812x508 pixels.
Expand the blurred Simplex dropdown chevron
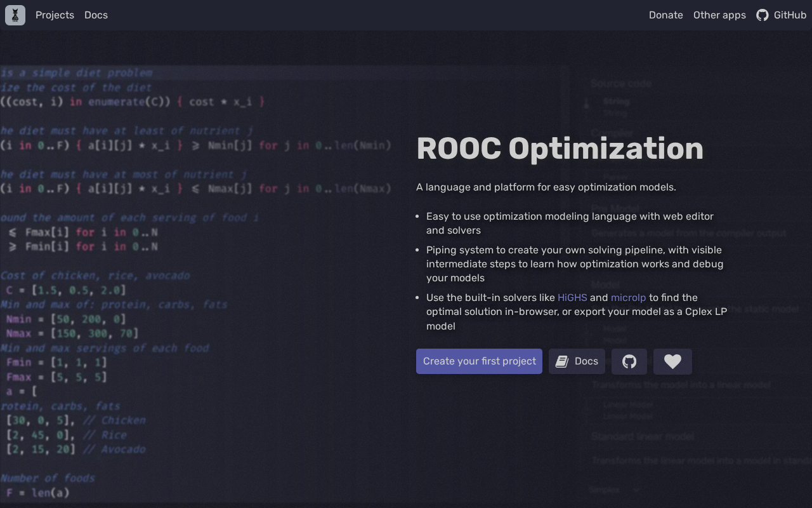636,490
